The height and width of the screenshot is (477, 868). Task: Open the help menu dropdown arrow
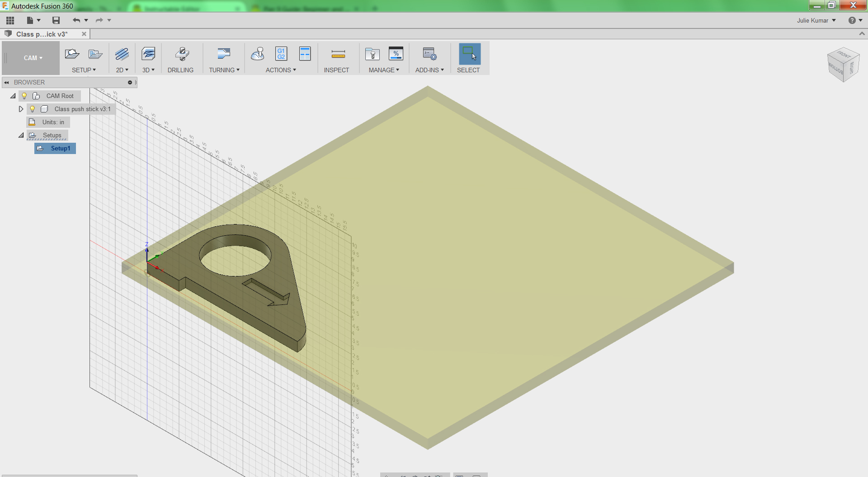[x=860, y=20]
